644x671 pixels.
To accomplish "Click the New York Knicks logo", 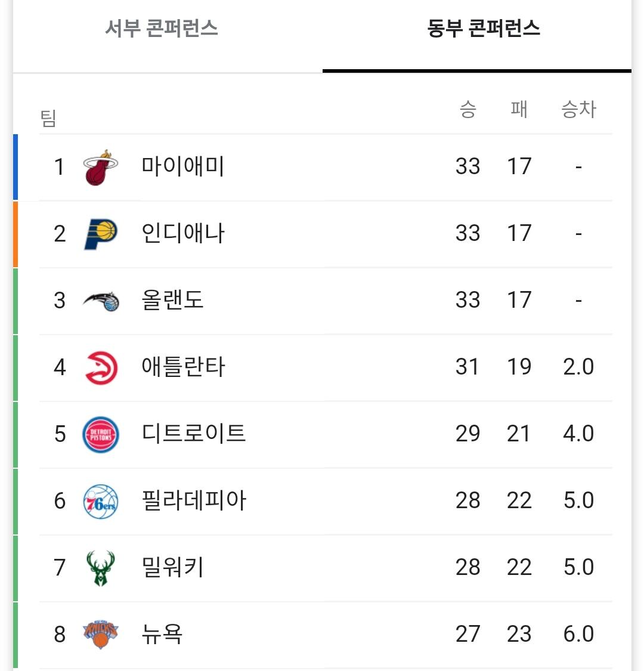I will point(101,634).
